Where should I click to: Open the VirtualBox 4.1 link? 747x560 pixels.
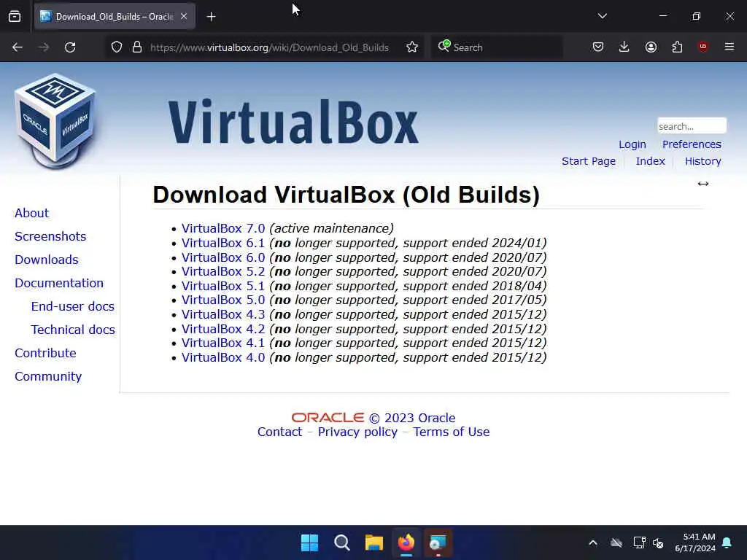223,343
